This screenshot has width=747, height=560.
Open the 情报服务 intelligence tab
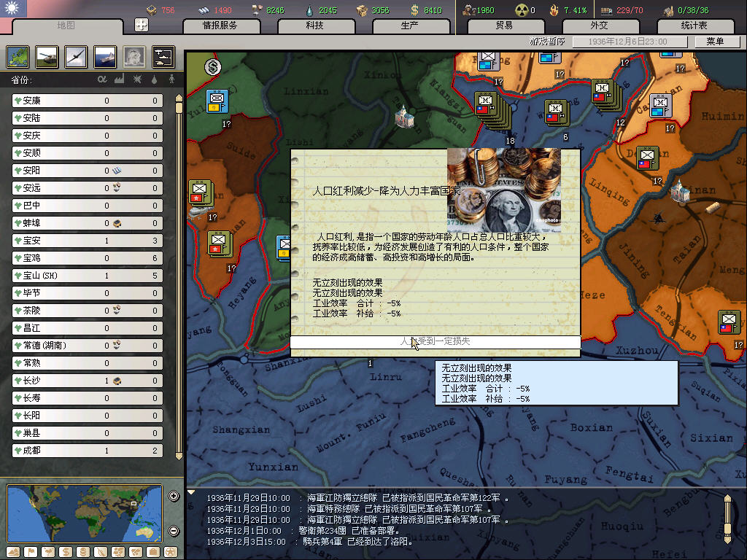click(221, 26)
